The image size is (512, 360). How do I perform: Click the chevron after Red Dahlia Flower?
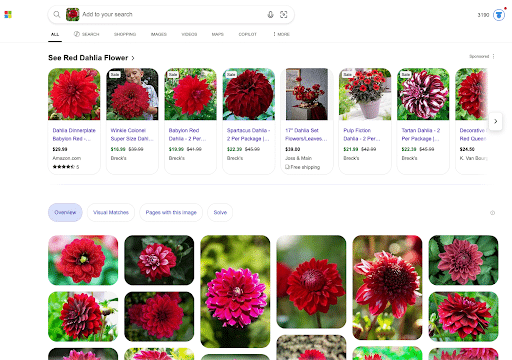[x=133, y=58]
